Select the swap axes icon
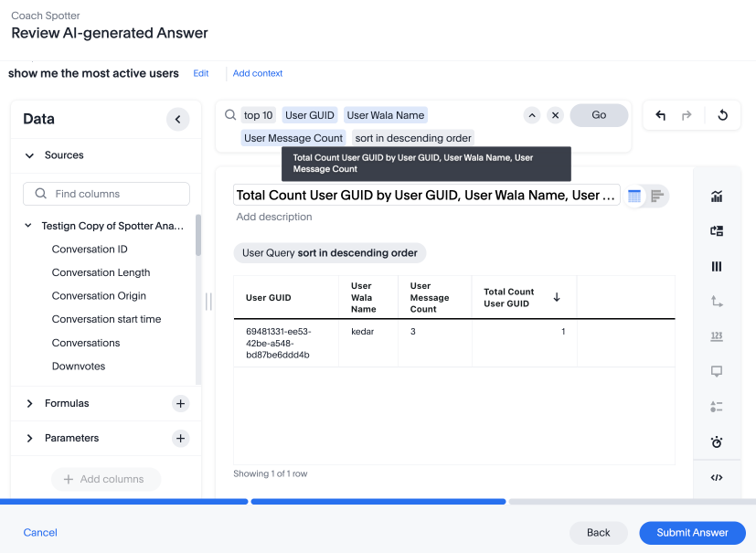756x553 pixels. pos(717,301)
